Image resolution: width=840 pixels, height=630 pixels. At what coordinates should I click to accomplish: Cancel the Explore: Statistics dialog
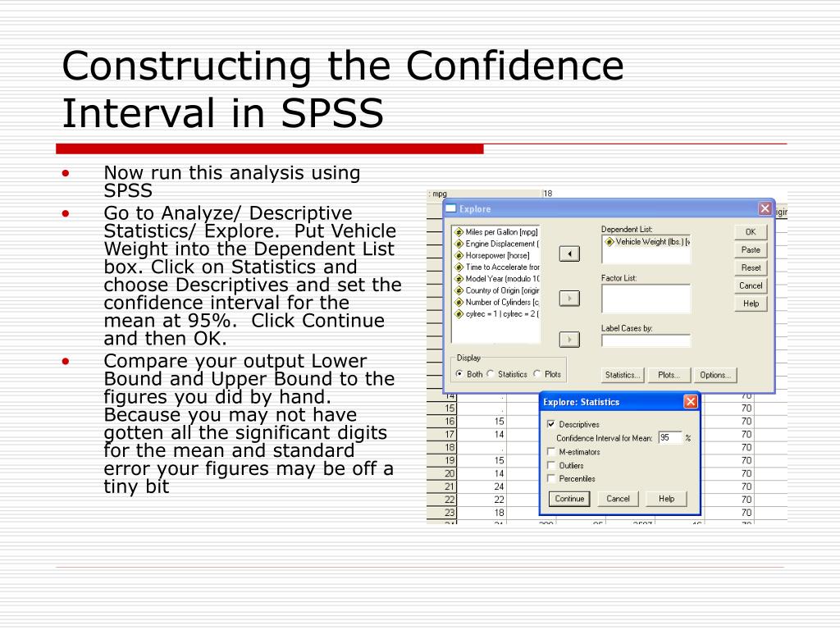(x=618, y=499)
